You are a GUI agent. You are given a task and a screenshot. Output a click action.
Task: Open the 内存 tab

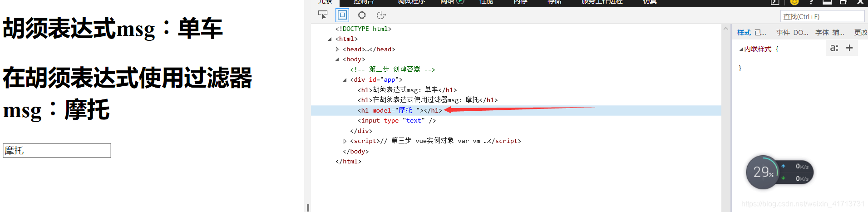click(520, 2)
